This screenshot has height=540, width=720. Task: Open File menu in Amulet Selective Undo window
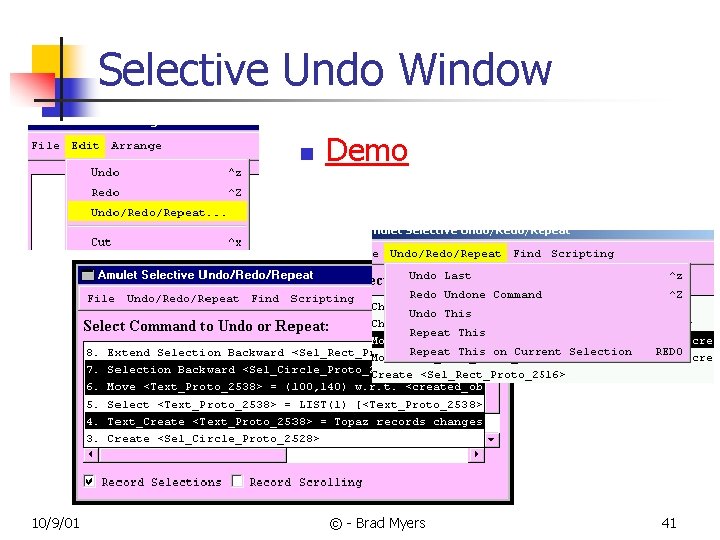(101, 298)
